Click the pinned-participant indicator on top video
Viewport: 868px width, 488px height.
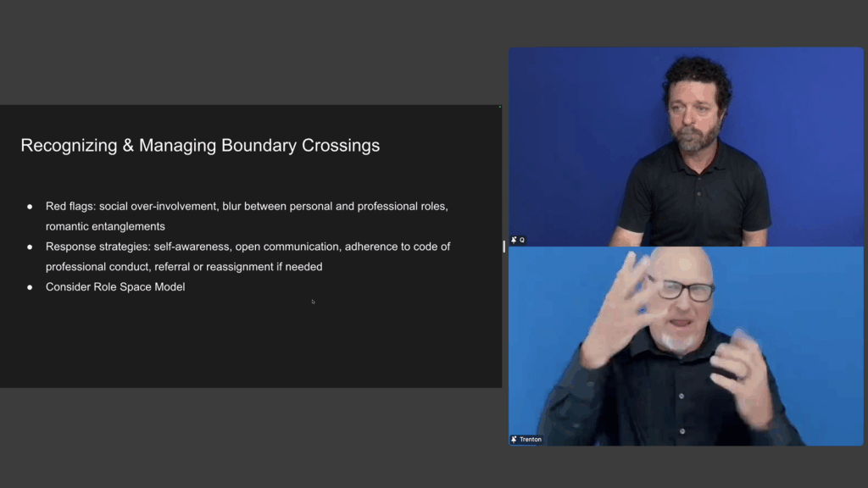pos(514,240)
